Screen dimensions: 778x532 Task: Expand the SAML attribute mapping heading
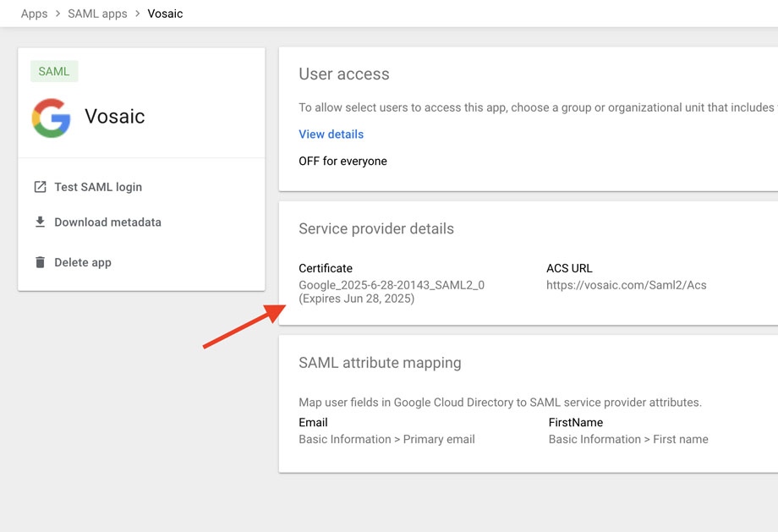tap(380, 363)
